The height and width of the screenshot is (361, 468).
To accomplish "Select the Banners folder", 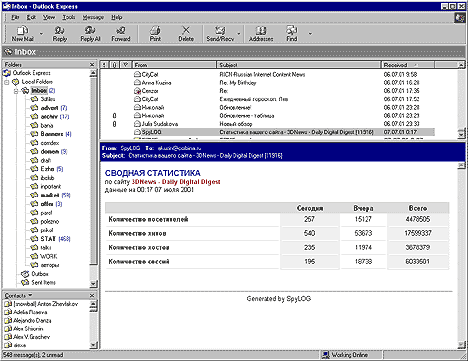I will coord(51,134).
